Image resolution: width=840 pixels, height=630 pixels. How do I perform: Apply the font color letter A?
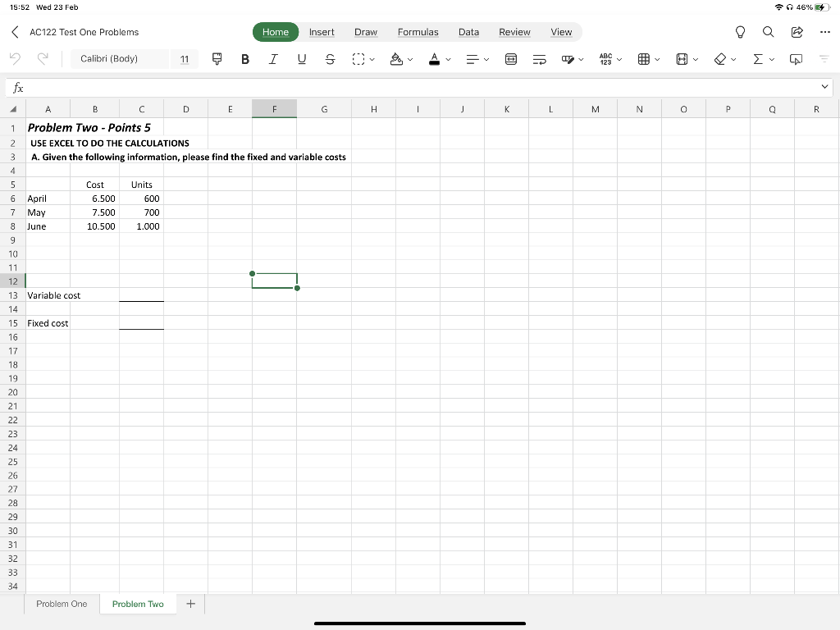(435, 59)
